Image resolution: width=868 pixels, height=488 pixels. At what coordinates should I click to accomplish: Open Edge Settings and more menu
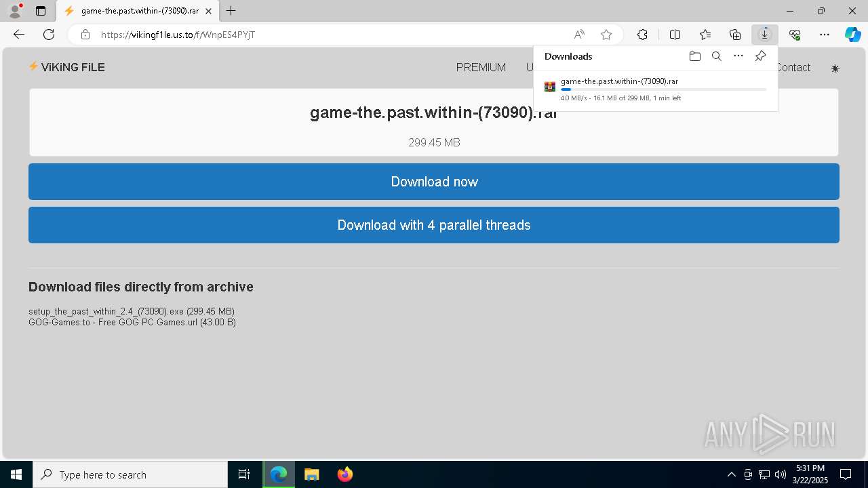[x=825, y=35]
